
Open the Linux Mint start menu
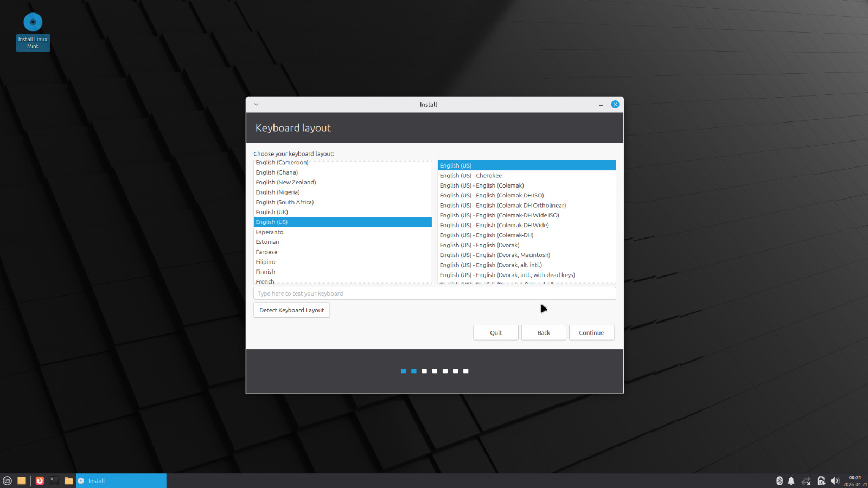(7, 480)
